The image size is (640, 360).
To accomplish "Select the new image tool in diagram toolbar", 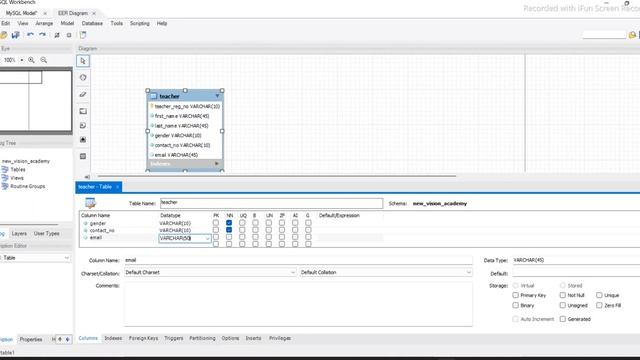I will (x=83, y=140).
